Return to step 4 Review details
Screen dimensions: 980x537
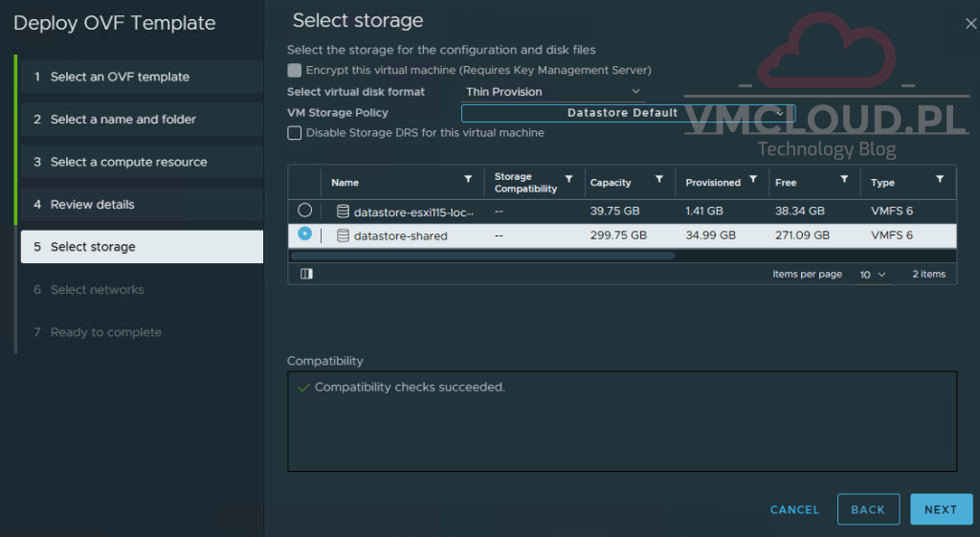92,204
